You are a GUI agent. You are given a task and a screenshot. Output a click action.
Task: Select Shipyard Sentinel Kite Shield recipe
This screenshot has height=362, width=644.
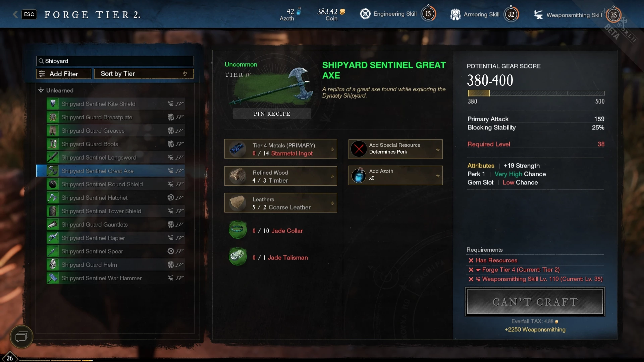[x=115, y=104]
